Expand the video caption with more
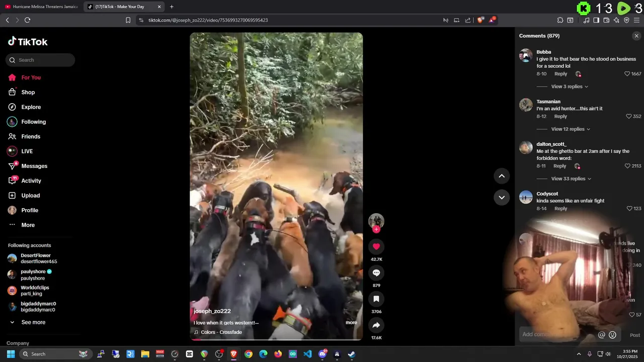Screen dimensions: 644x362 (x=351, y=323)
